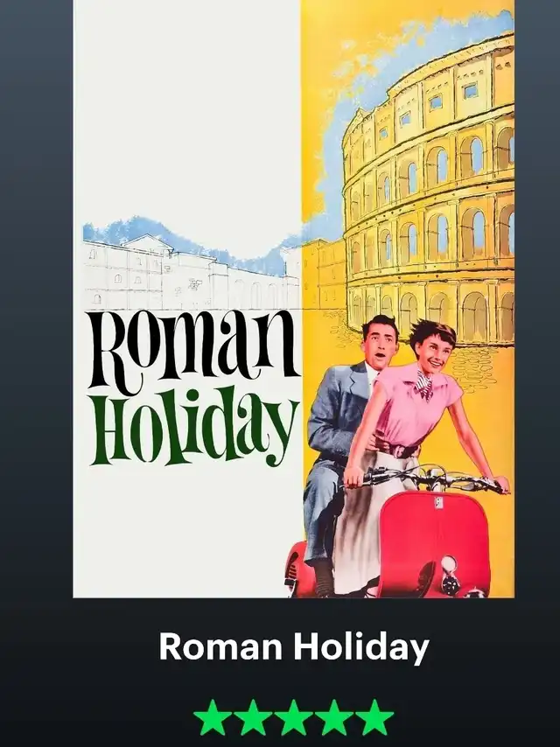Viewport: 560px width, 747px height.
Task: Choose the fourth green rating star
Action: [x=333, y=717]
